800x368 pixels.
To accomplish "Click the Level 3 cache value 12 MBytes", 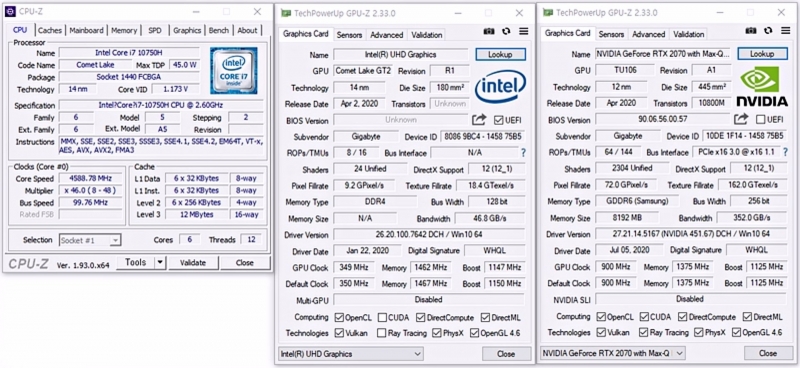I will [x=196, y=214].
